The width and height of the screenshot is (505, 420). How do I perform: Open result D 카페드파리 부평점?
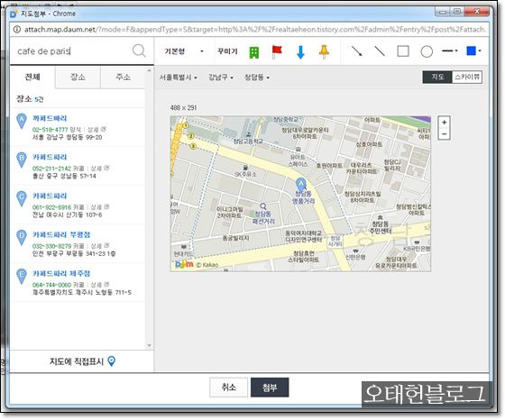[61, 234]
